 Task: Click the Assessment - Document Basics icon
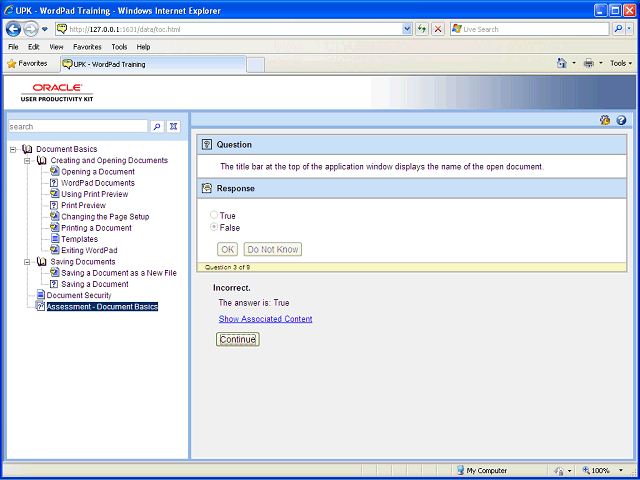click(x=40, y=306)
